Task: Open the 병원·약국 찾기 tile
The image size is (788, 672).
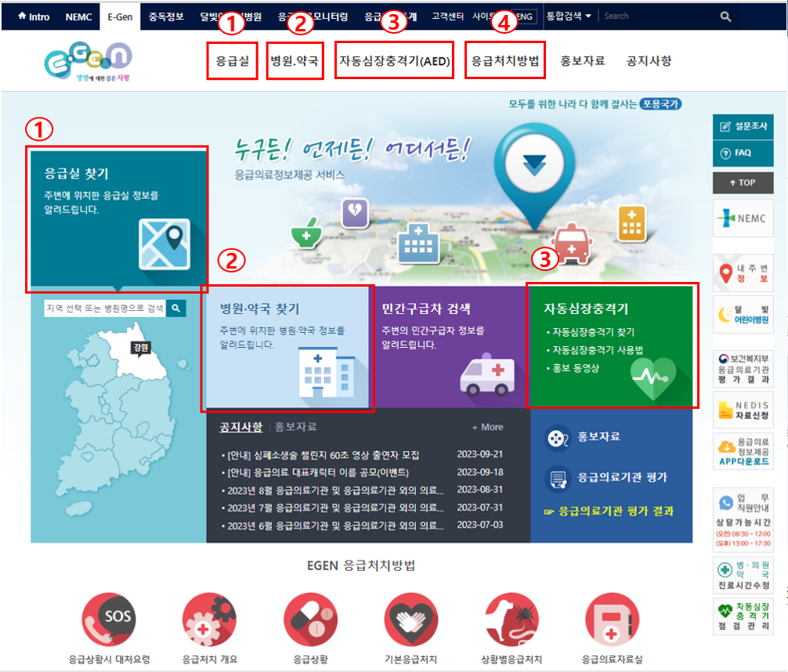Action: coord(287,347)
